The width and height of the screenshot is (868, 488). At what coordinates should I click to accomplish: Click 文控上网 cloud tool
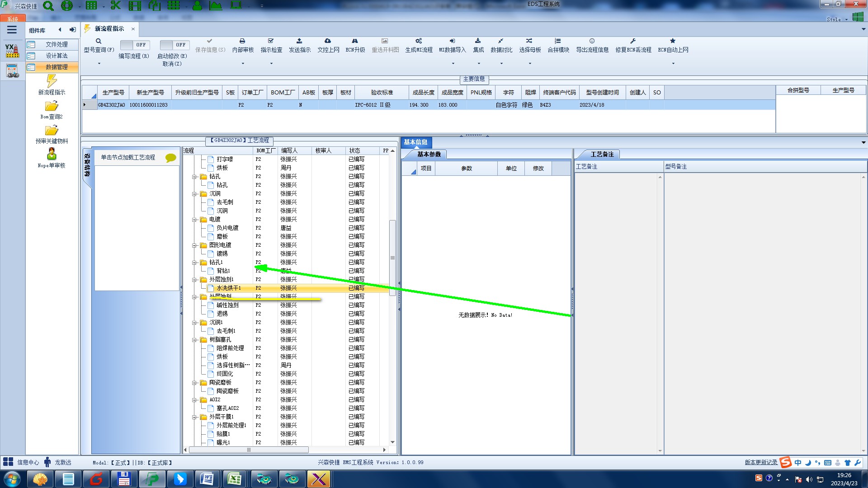(328, 45)
